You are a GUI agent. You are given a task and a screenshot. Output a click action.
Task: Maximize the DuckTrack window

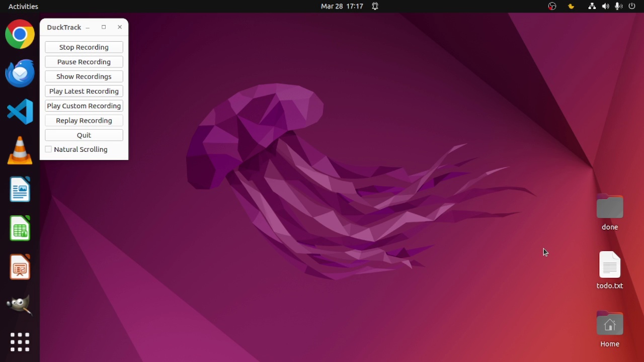point(104,27)
